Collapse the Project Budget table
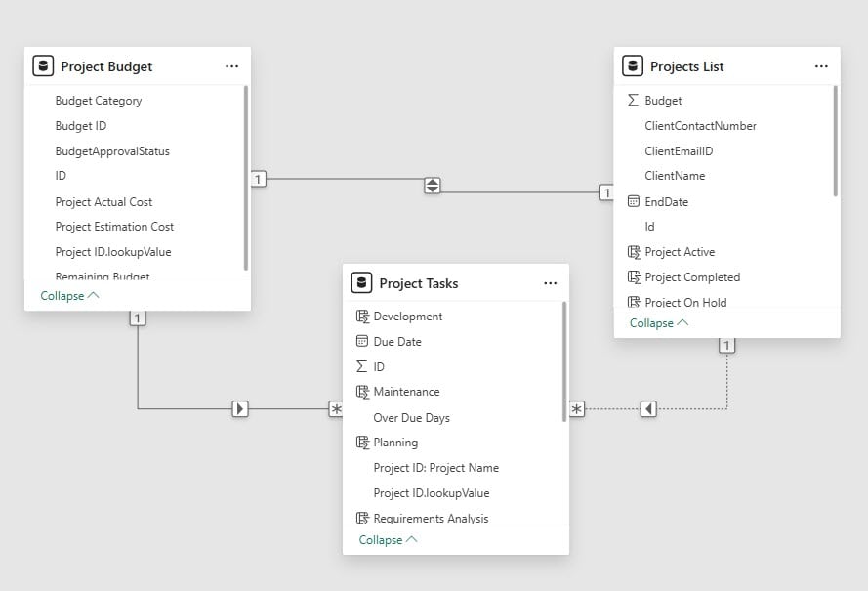This screenshot has height=591, width=868. (69, 296)
